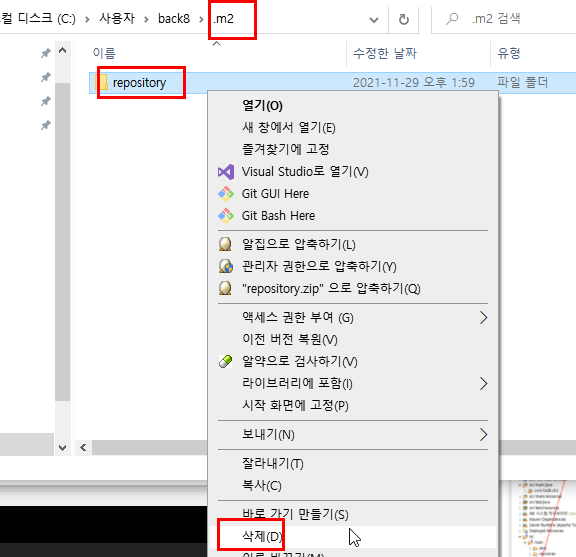Click the second pin icon in quick access
Image resolution: width=576 pixels, height=557 pixels.
(x=46, y=77)
